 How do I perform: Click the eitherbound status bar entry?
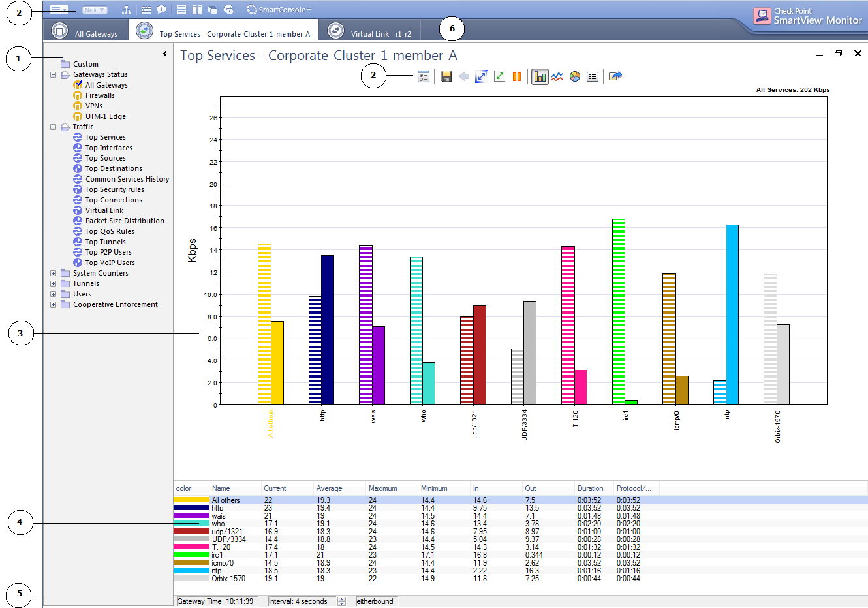[x=375, y=601]
